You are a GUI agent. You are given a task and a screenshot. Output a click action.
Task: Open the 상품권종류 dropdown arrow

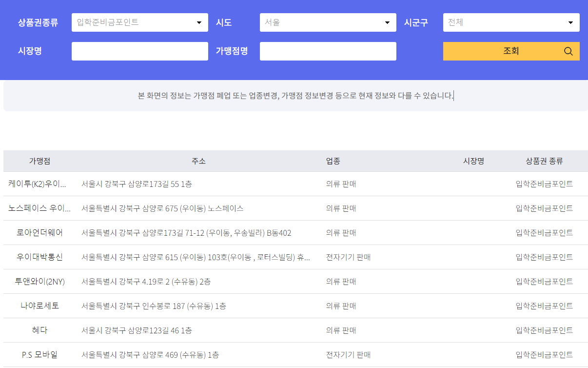[199, 22]
